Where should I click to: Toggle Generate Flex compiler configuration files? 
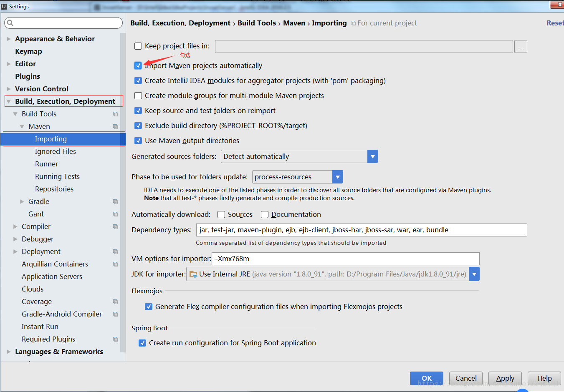point(149,307)
